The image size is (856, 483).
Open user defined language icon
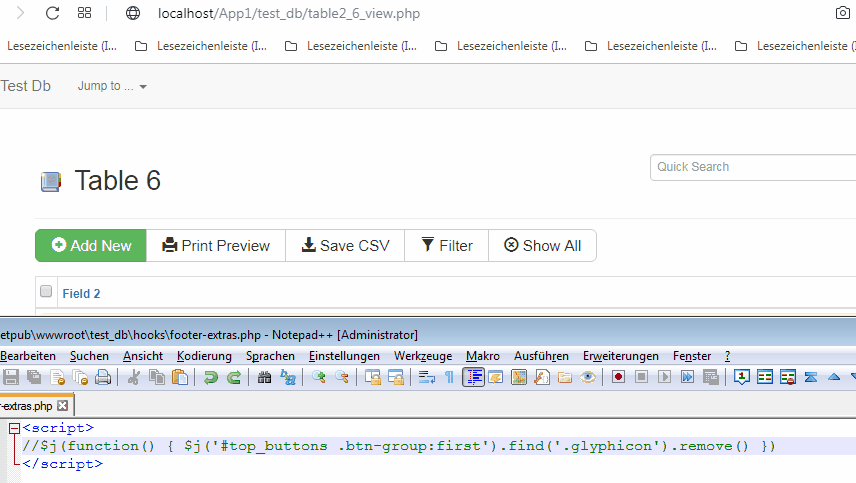point(496,377)
